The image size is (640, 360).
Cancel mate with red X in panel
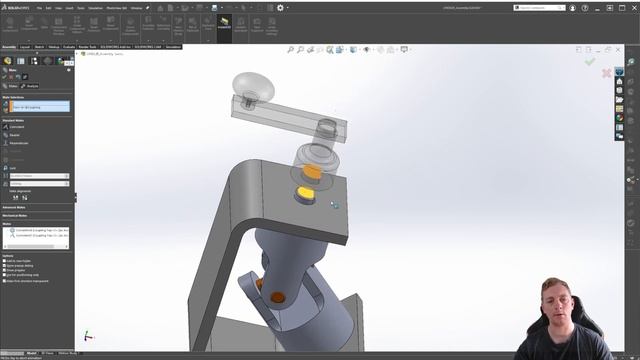(11, 77)
